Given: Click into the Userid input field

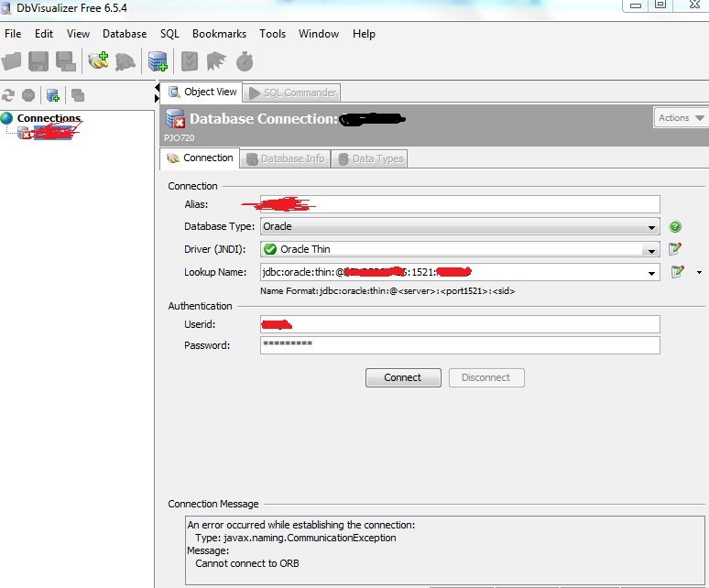Looking at the screenshot, I should (460, 324).
